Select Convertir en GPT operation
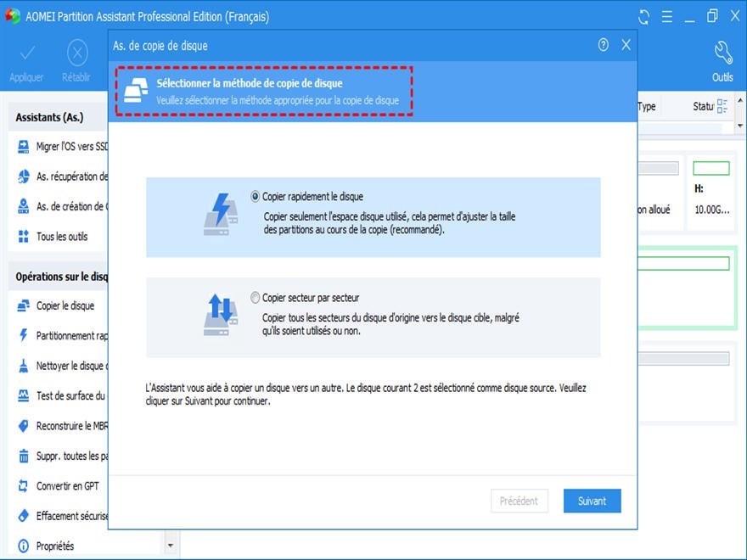The image size is (747, 560). click(68, 485)
